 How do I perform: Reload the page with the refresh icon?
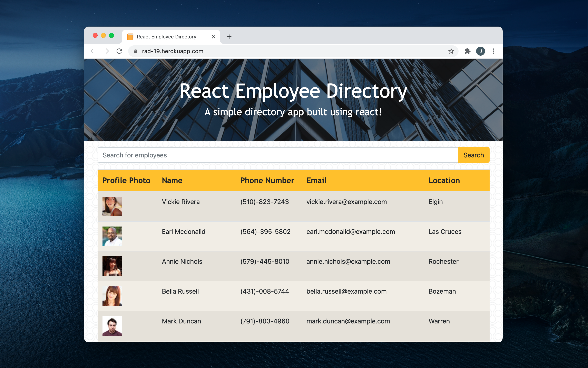click(x=119, y=51)
